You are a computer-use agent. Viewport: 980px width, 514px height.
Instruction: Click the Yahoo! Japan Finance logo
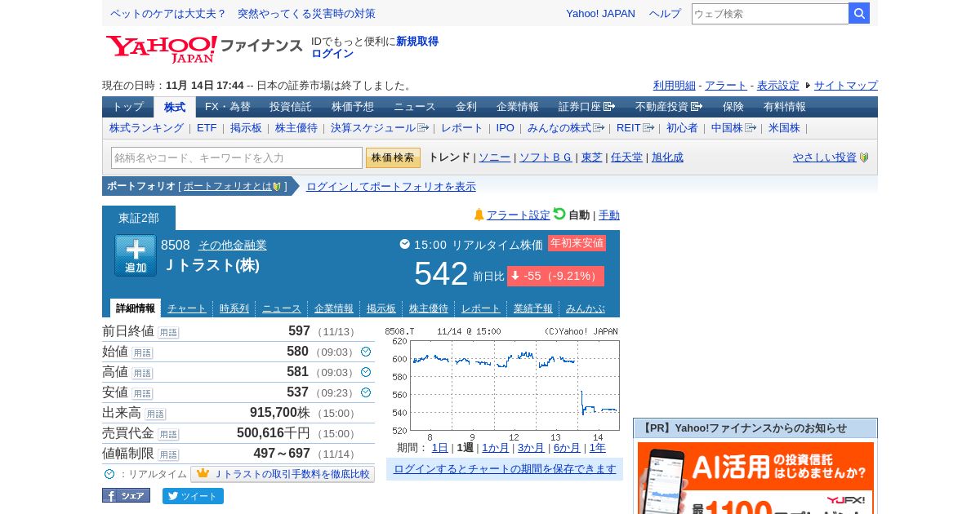(204, 48)
